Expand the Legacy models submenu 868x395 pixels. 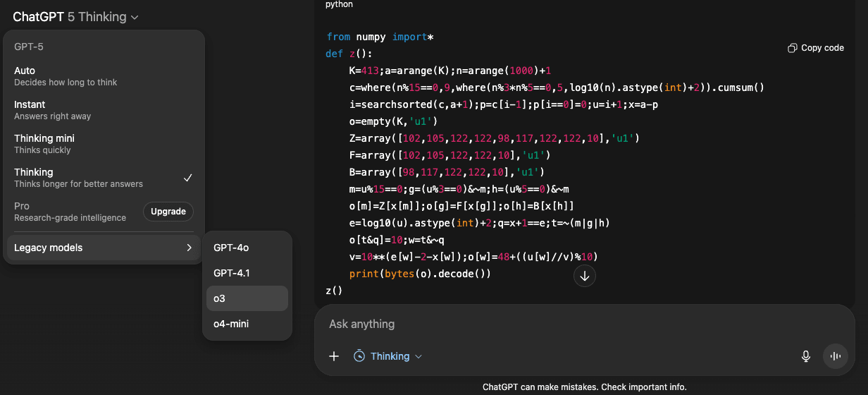click(x=104, y=248)
